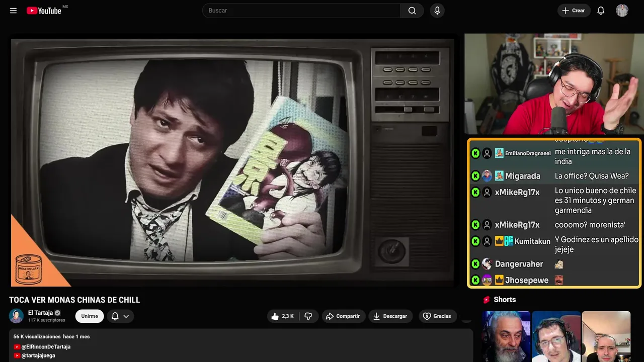This screenshot has height=362, width=644.
Task: Open the @tartajajuega link
Action: (x=38, y=355)
